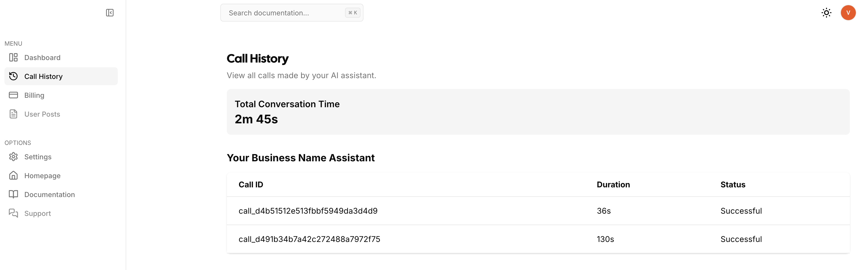Focus the Search documentation field
Image resolution: width=868 pixels, height=270 pixels.
[x=292, y=13]
